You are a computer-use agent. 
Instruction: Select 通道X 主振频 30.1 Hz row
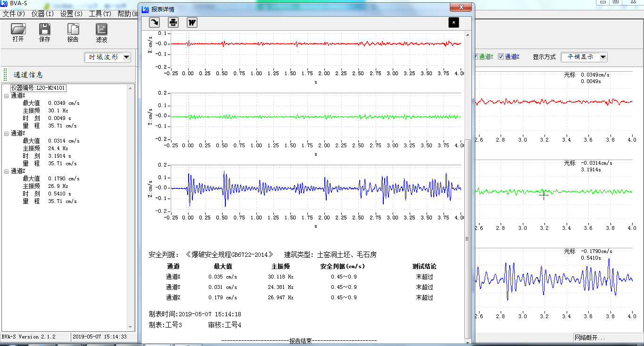tap(45, 110)
